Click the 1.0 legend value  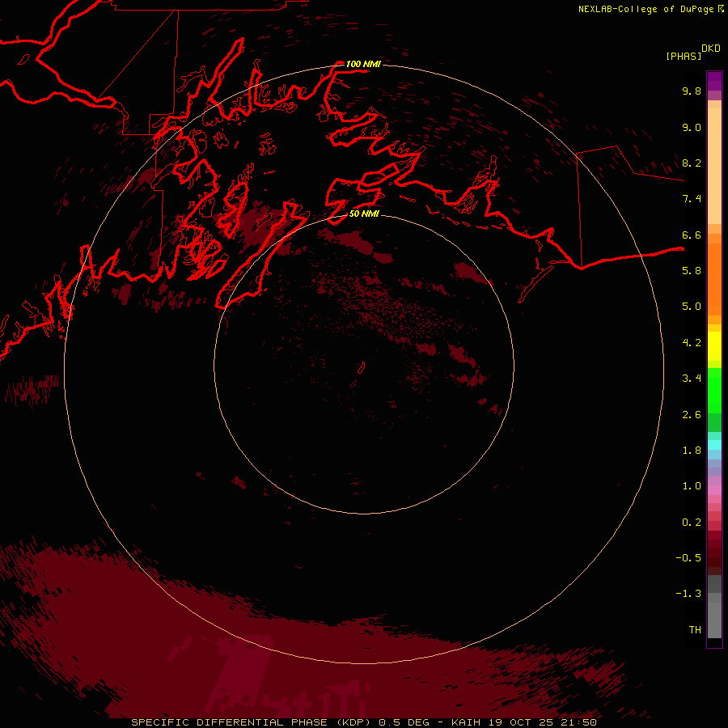pyautogui.click(x=692, y=486)
